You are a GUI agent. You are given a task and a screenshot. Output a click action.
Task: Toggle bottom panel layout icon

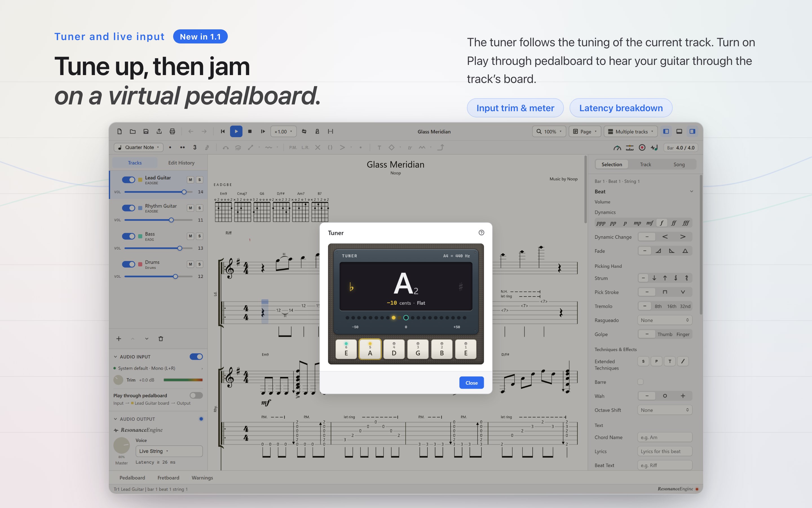(679, 131)
